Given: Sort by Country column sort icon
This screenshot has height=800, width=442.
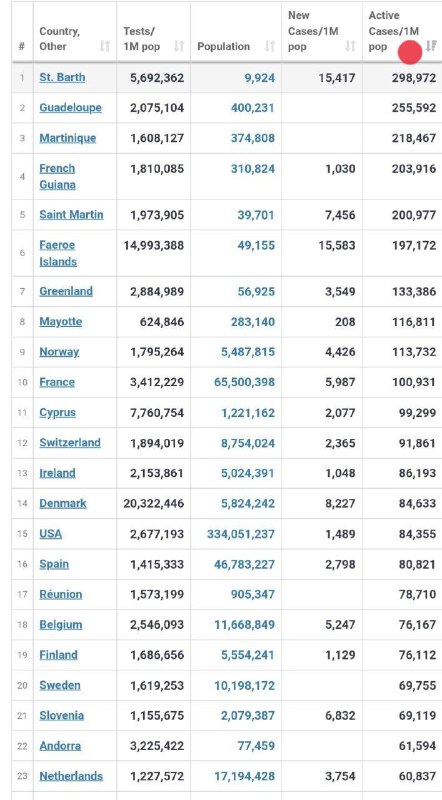Looking at the screenshot, I should (105, 46).
